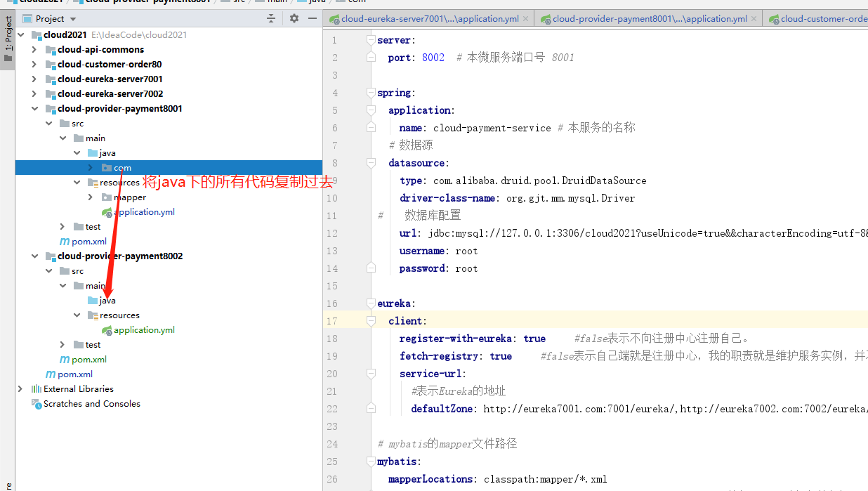
Task: Click the com package folder icon
Action: [107, 168]
